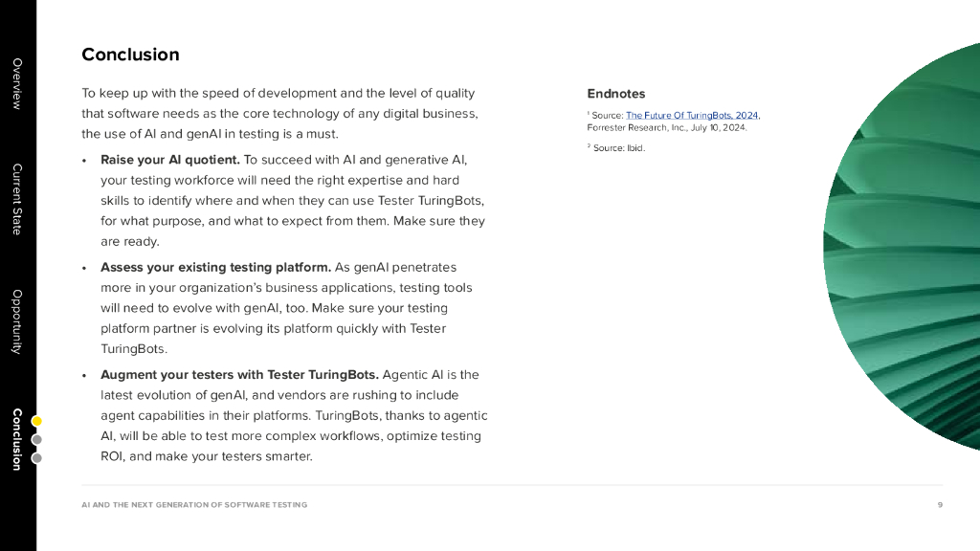Open the Overview section tab

(16, 83)
